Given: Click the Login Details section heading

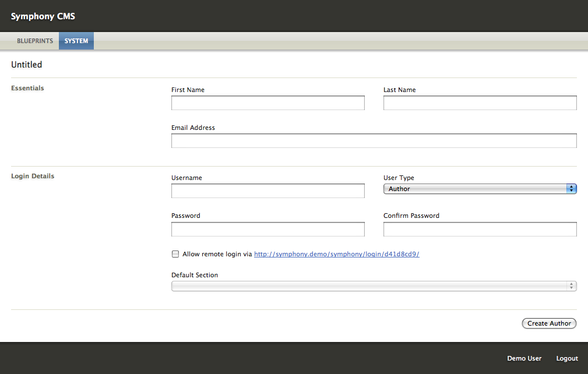Looking at the screenshot, I should (x=33, y=176).
